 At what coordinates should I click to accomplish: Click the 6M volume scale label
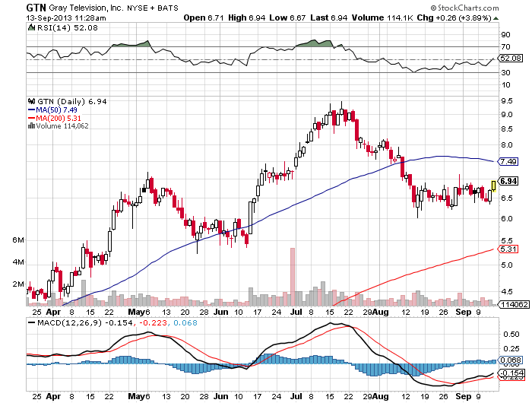coord(18,240)
